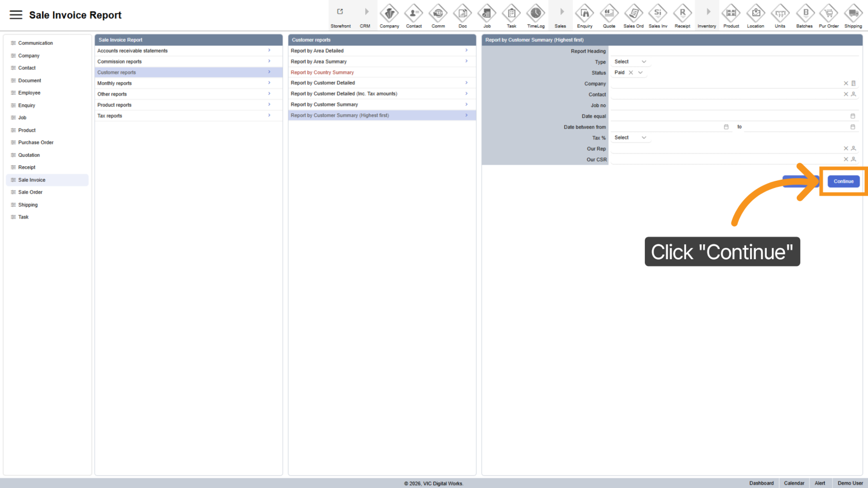Open calendar picker for Date equal
868x488 pixels.
coord(853,116)
